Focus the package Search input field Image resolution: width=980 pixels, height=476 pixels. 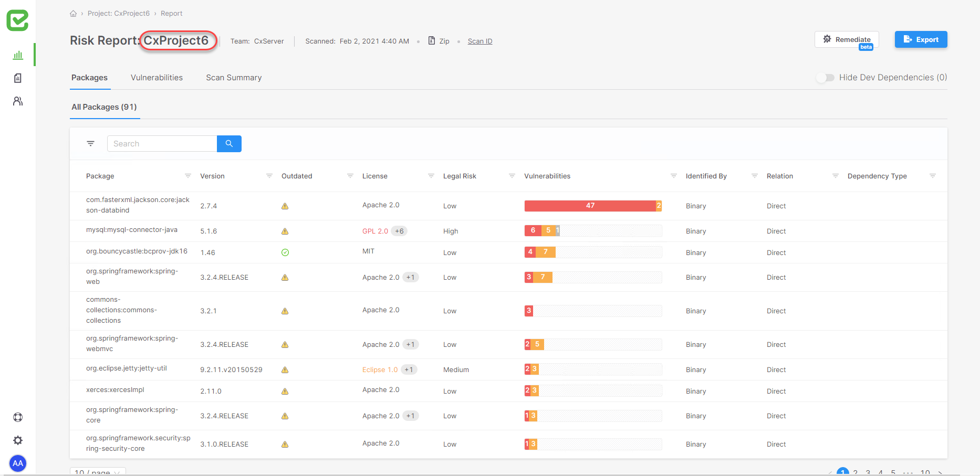click(162, 144)
